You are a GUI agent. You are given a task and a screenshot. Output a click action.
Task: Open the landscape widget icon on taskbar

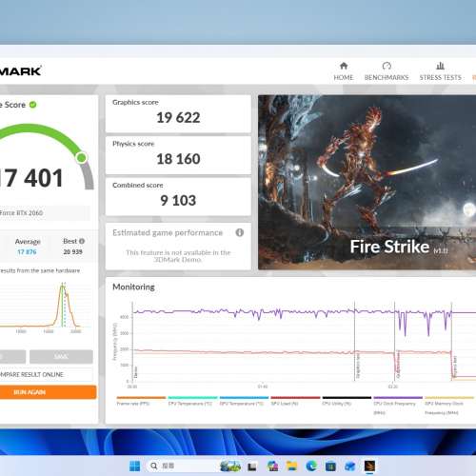230,466
